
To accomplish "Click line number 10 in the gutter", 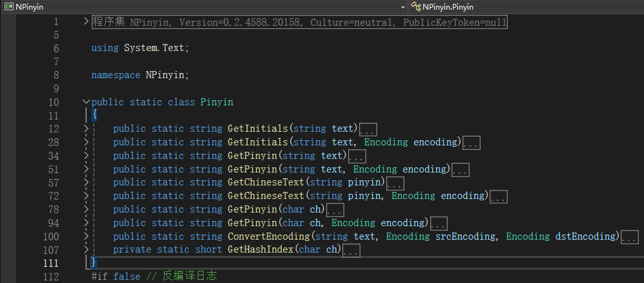I will pos(54,102).
